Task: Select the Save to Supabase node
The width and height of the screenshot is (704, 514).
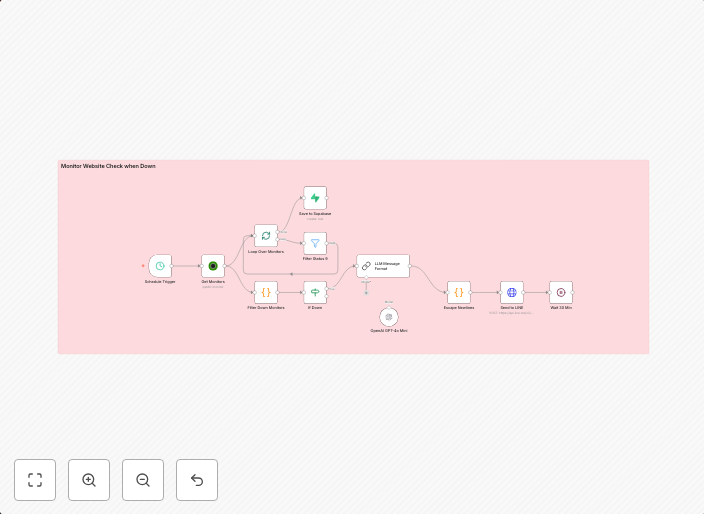Action: [x=315, y=198]
